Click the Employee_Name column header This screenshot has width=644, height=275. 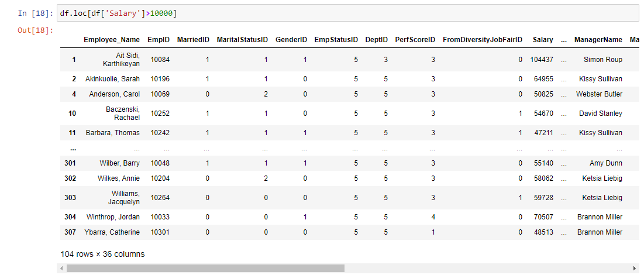pyautogui.click(x=112, y=40)
